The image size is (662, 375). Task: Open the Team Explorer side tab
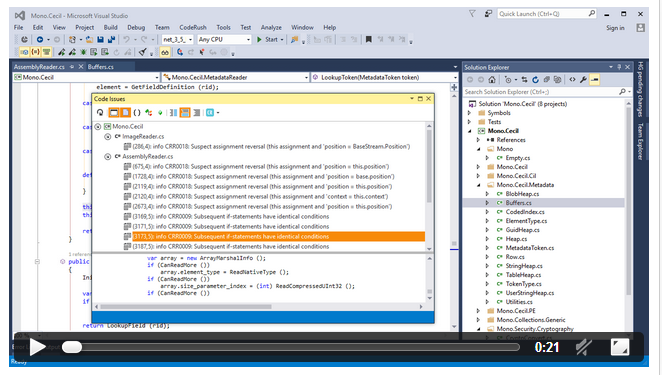coord(640,141)
